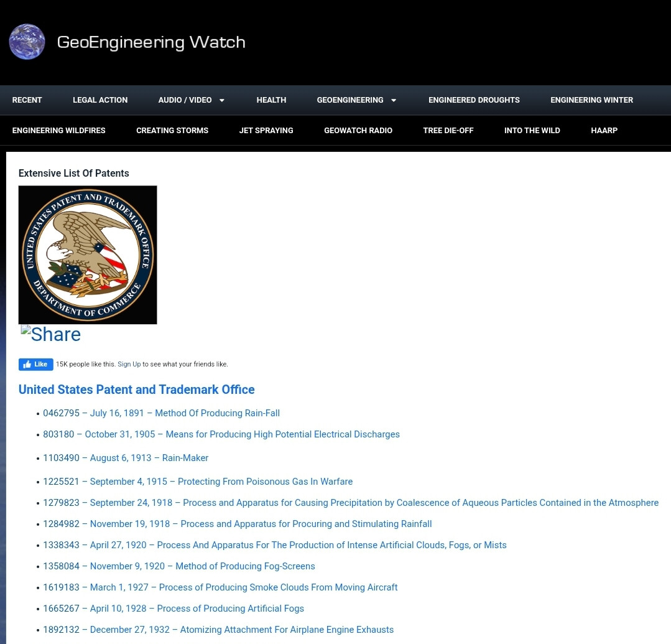671x644 pixels.
Task: Go to the Health section
Action: tap(271, 100)
